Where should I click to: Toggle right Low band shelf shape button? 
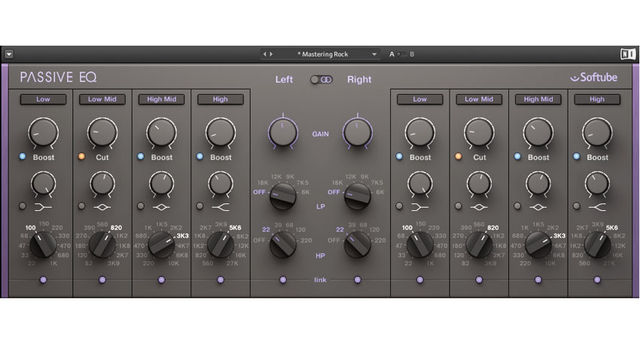[x=399, y=206]
